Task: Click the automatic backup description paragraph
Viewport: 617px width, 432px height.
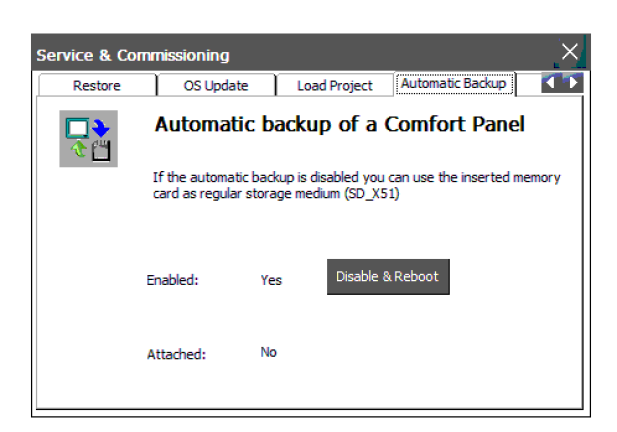Action: [356, 185]
